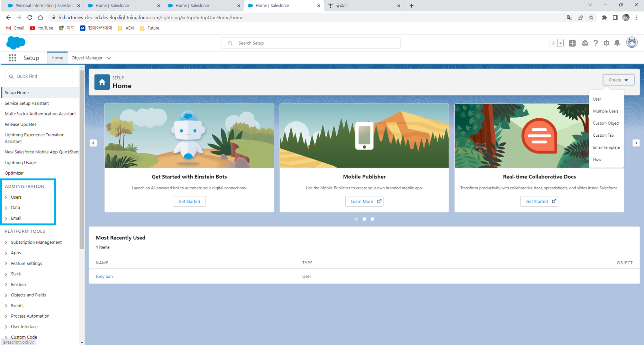644x345 pixels.
Task: Open a new browser tab
Action: [412, 5]
